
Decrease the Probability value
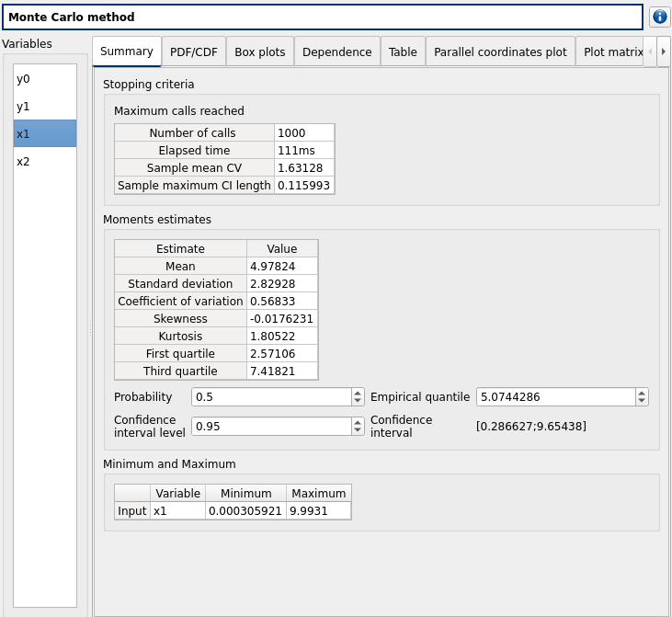tap(358, 401)
